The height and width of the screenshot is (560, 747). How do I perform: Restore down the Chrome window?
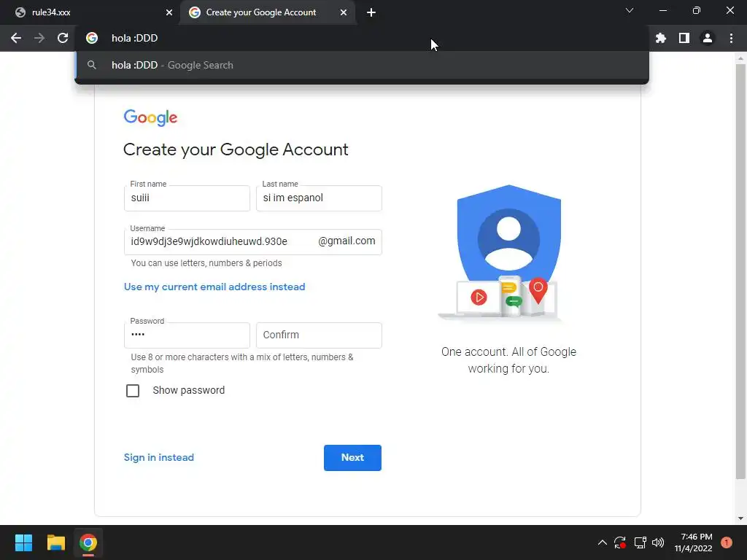point(697,10)
